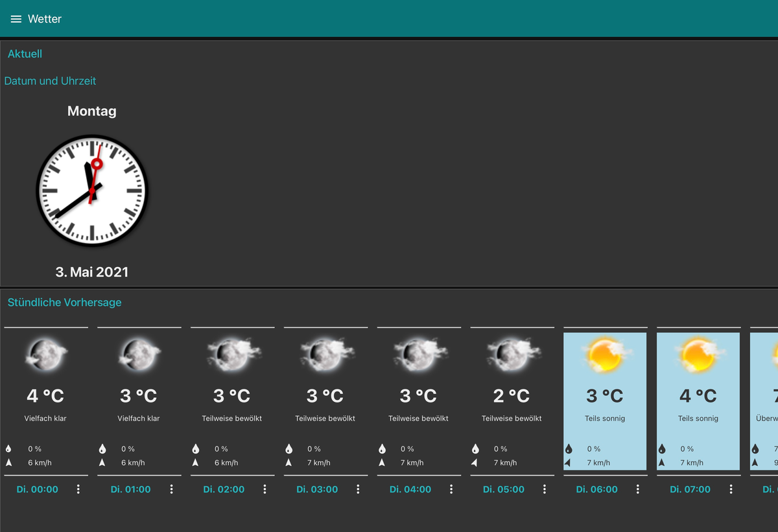Click the Montag weekday label

coord(92,111)
